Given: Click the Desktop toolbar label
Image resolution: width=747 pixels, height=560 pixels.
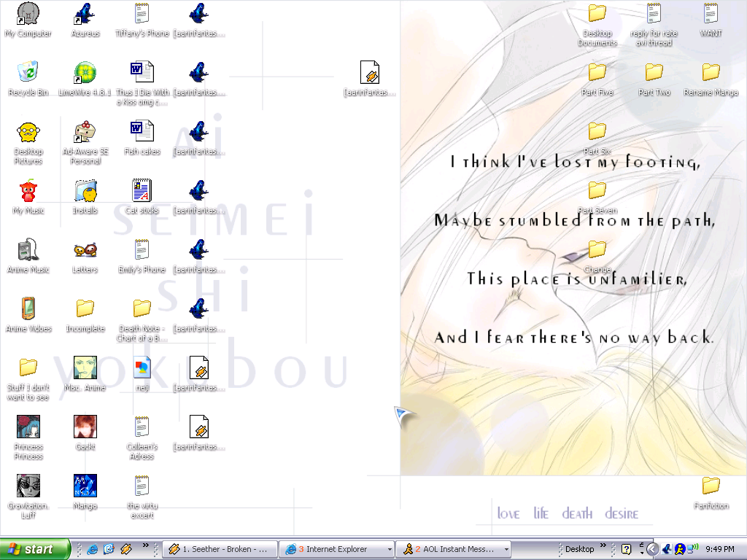Looking at the screenshot, I should coord(579,549).
